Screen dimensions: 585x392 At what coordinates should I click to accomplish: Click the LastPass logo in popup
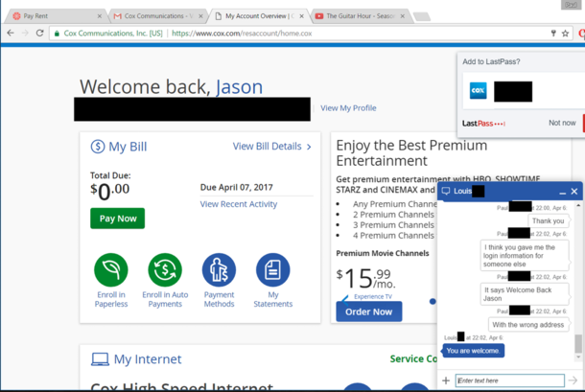click(484, 123)
